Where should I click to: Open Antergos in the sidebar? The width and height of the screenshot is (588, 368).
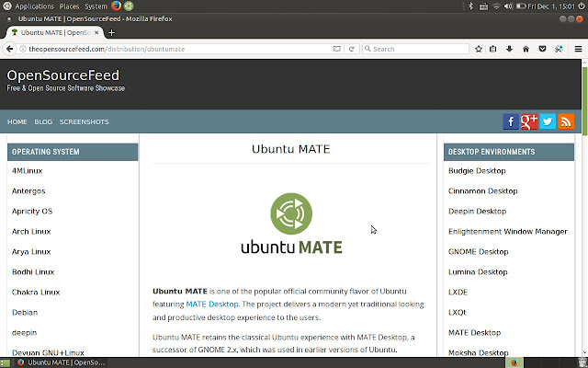click(x=28, y=191)
